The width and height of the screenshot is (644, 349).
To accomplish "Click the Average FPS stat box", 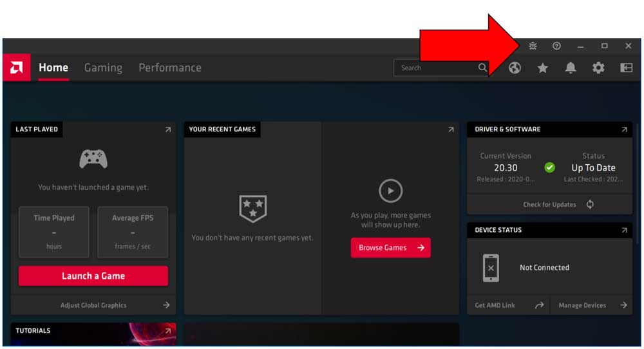I will [133, 232].
